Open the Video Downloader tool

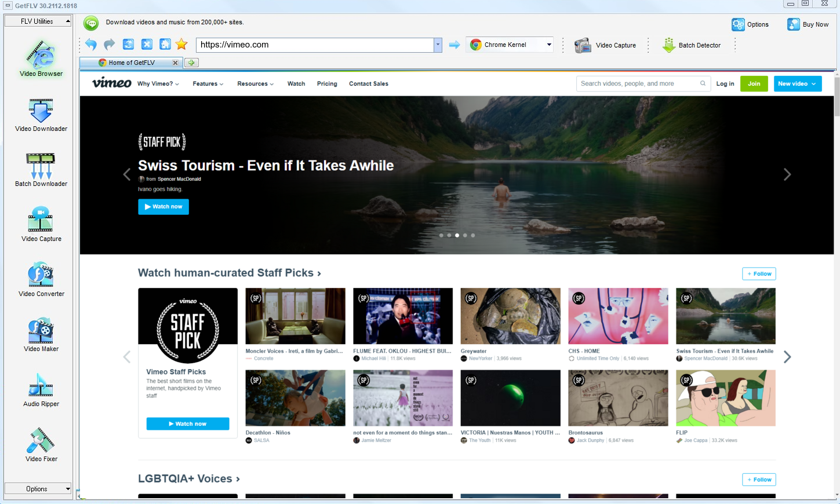coord(41,115)
